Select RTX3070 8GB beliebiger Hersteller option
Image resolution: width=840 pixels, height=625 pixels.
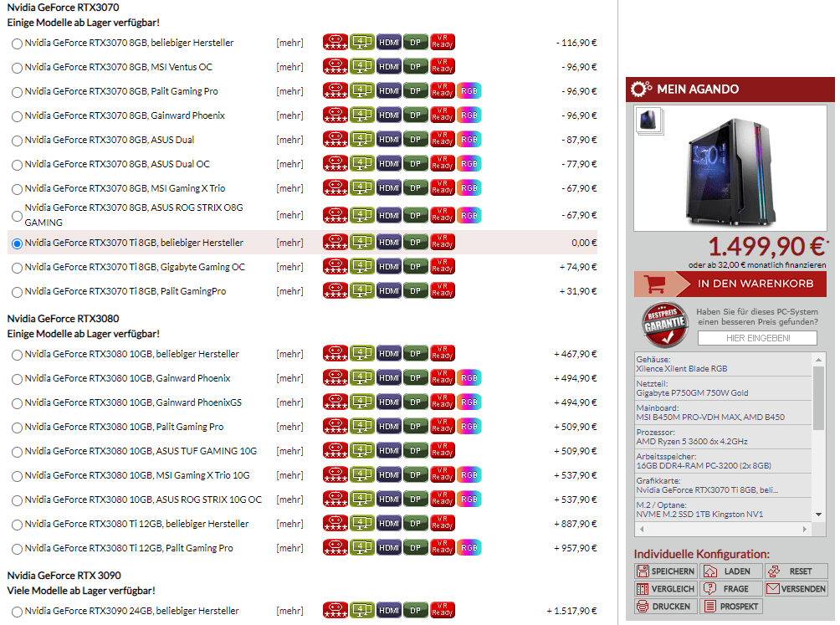pos(17,44)
